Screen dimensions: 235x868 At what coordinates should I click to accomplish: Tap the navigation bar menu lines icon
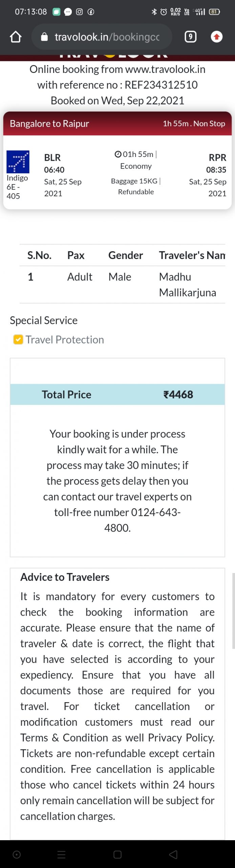pyautogui.click(x=61, y=854)
